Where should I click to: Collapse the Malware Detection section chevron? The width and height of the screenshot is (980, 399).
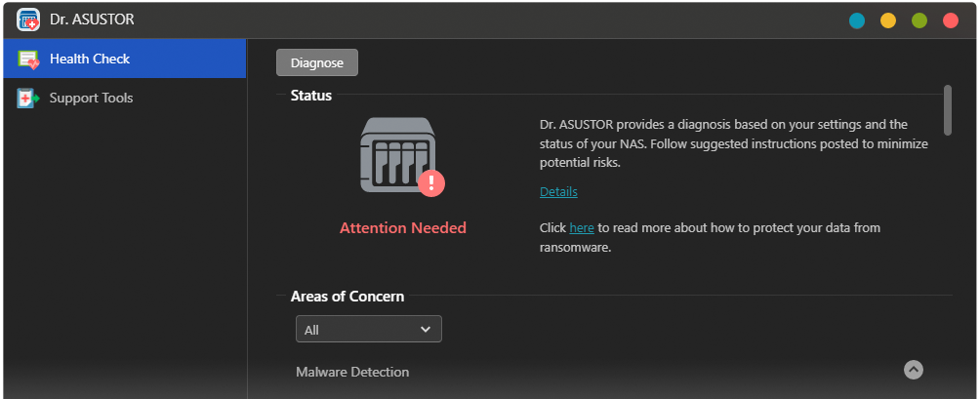click(x=914, y=370)
